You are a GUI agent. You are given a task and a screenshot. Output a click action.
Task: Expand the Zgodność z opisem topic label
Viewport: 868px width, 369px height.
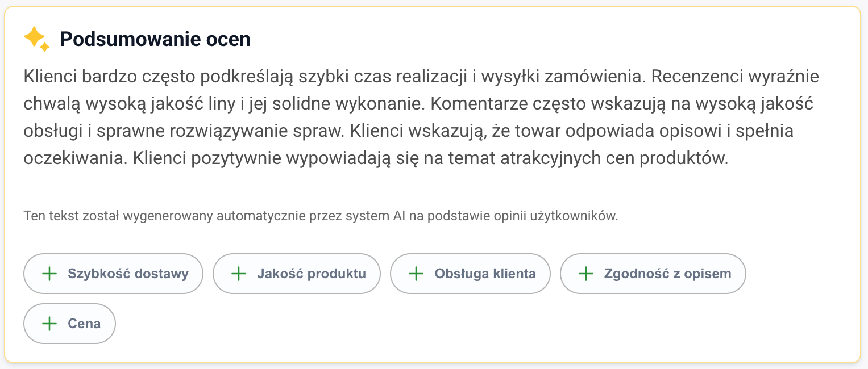click(667, 274)
